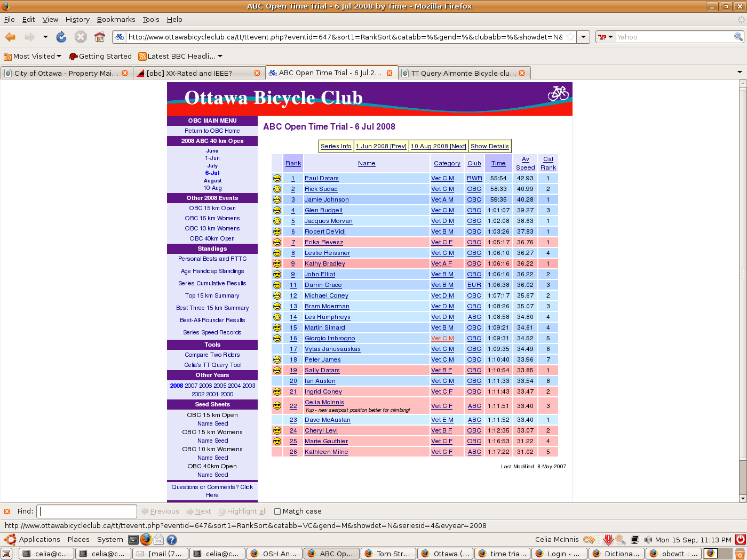This screenshot has width=747, height=560.
Task: Click the Stop loading icon
Action: tap(81, 37)
